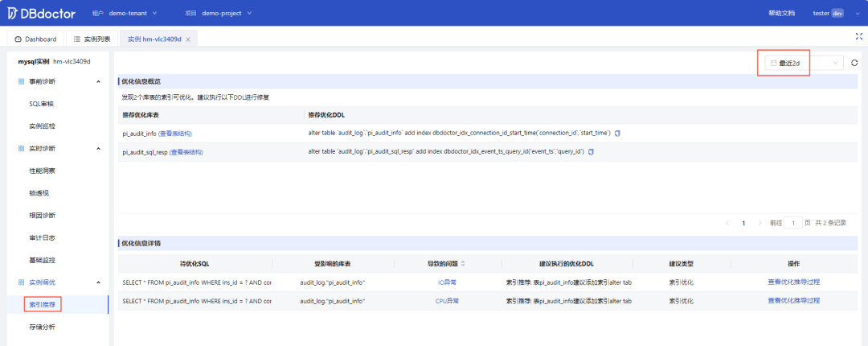The width and height of the screenshot is (868, 346).
Task: Select 索引推荐 in the sidebar
Action: tap(42, 304)
